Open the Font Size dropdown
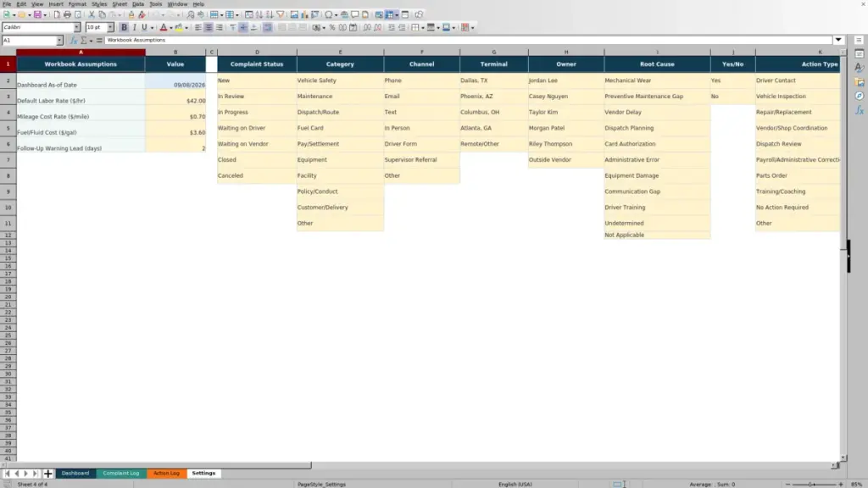This screenshot has height=488, width=868. pyautogui.click(x=110, y=27)
